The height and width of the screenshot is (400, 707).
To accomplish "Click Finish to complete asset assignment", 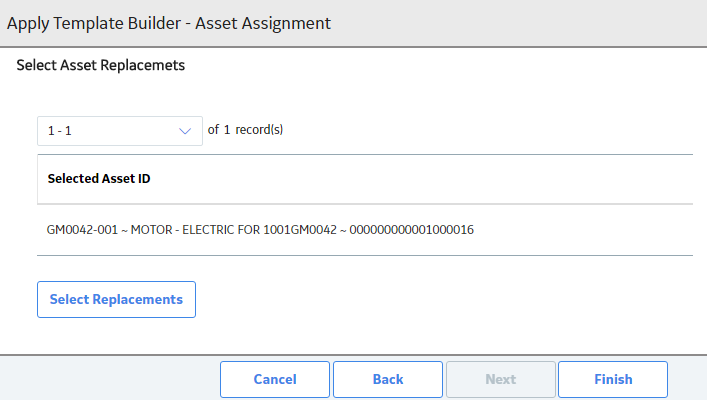I will tap(613, 379).
